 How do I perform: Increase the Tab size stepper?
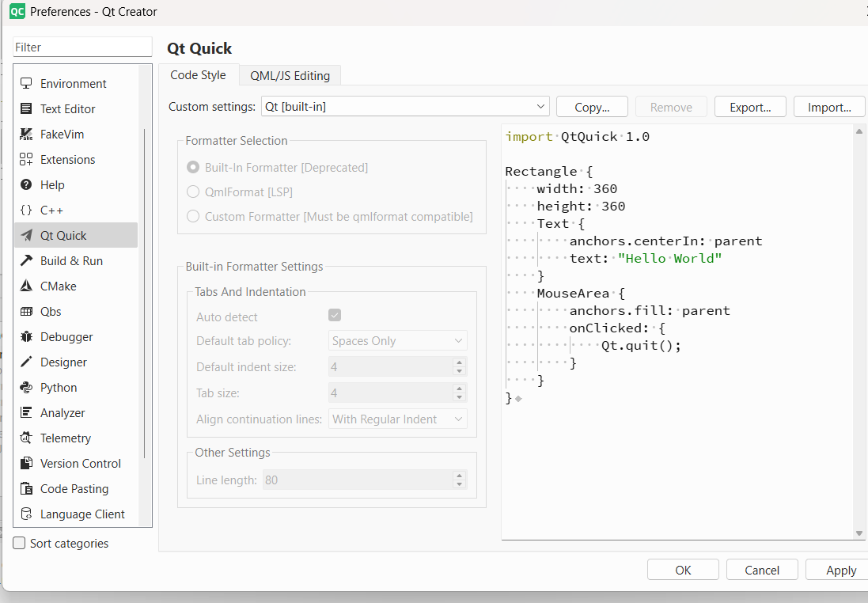tap(459, 389)
